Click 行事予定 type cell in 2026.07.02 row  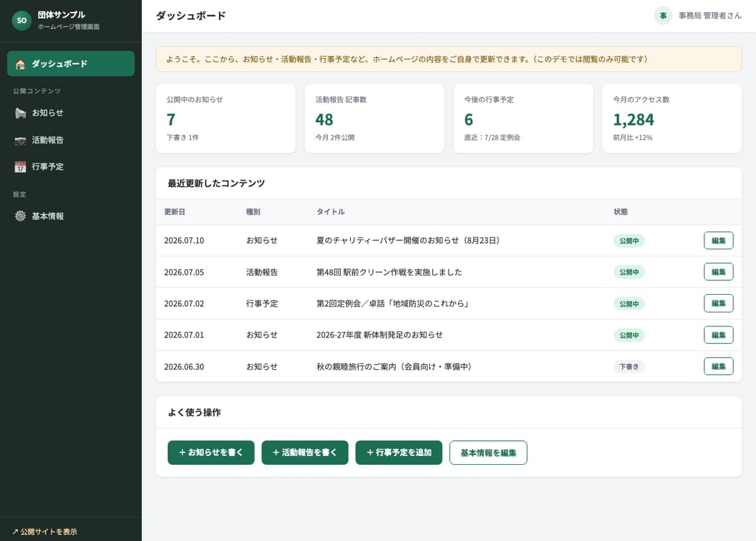[x=262, y=304]
